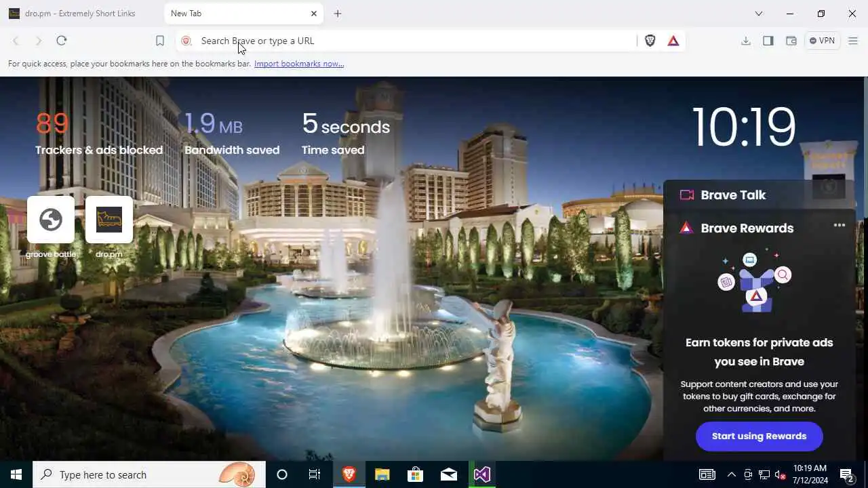Image resolution: width=868 pixels, height=488 pixels.
Task: Click the 89 Trackers & ads blocked stat
Action: [x=99, y=134]
